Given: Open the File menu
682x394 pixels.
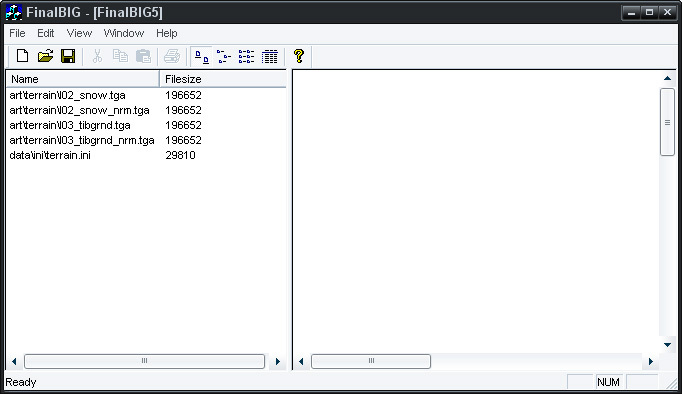Looking at the screenshot, I should [17, 33].
